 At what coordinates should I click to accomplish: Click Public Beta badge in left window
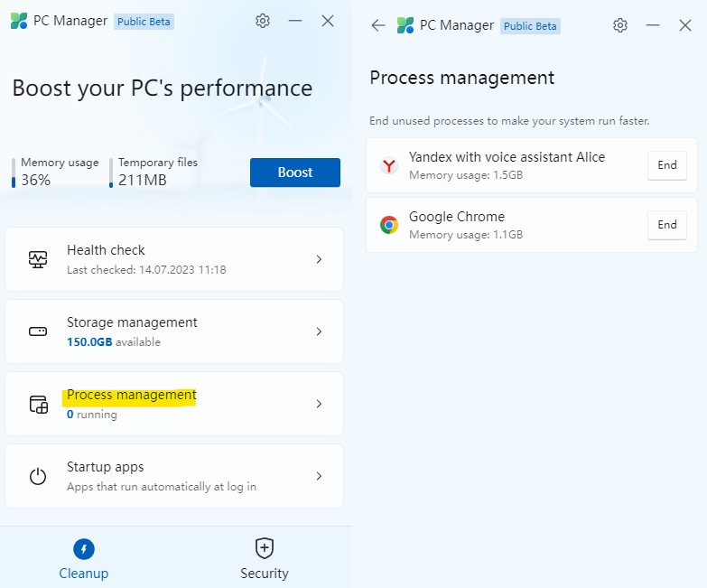point(144,22)
